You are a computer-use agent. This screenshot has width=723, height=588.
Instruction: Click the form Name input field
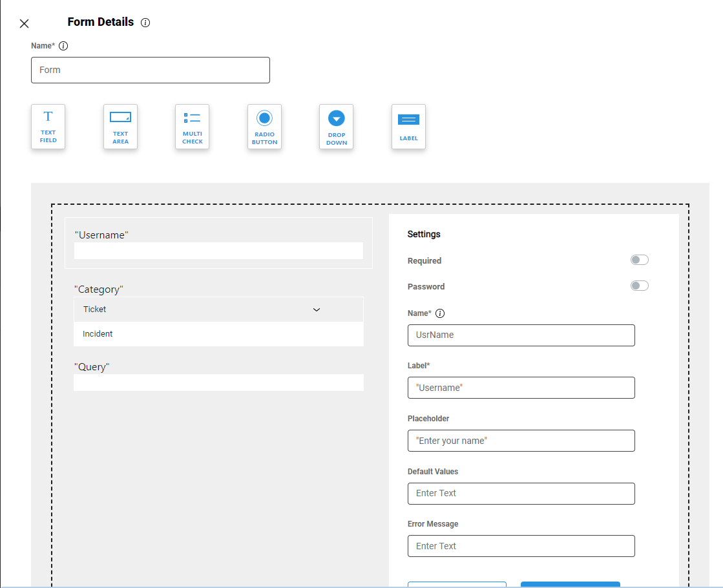point(151,70)
